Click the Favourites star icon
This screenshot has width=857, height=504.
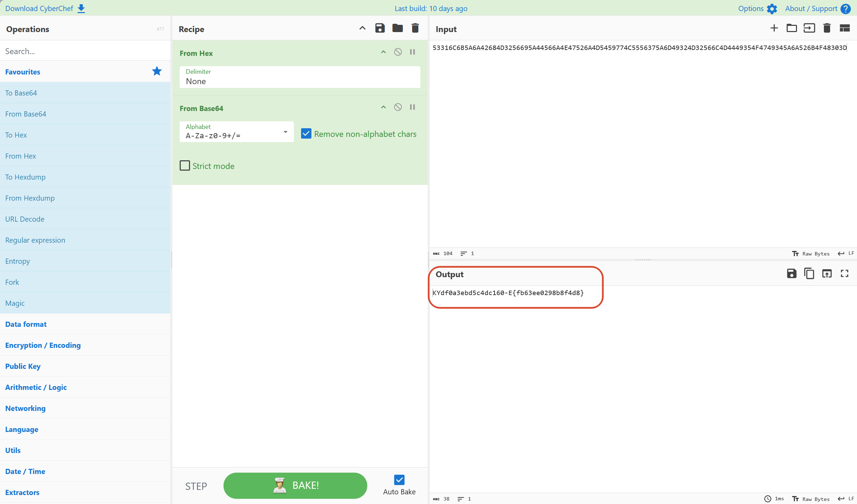point(157,71)
